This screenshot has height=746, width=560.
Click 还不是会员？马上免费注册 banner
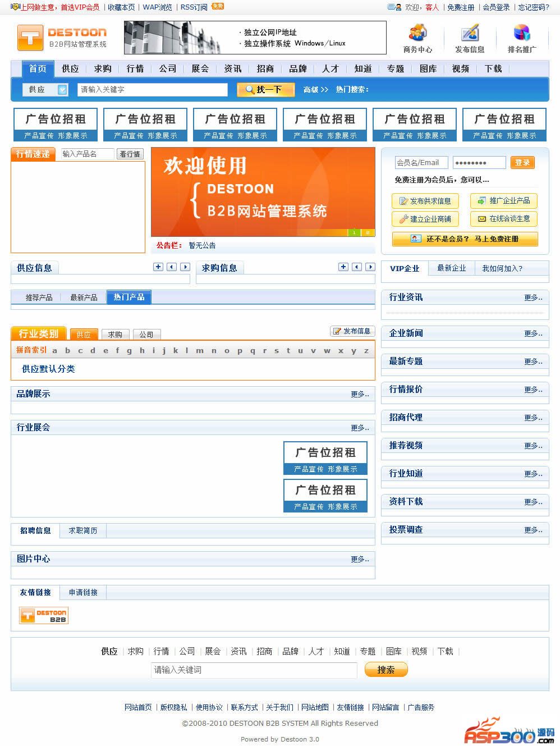point(465,239)
